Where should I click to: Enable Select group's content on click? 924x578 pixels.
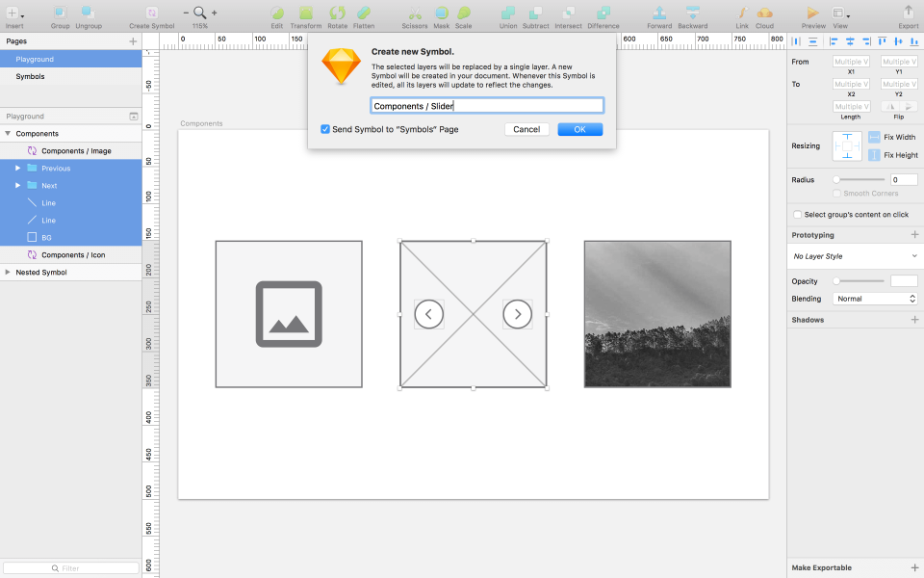pos(797,215)
